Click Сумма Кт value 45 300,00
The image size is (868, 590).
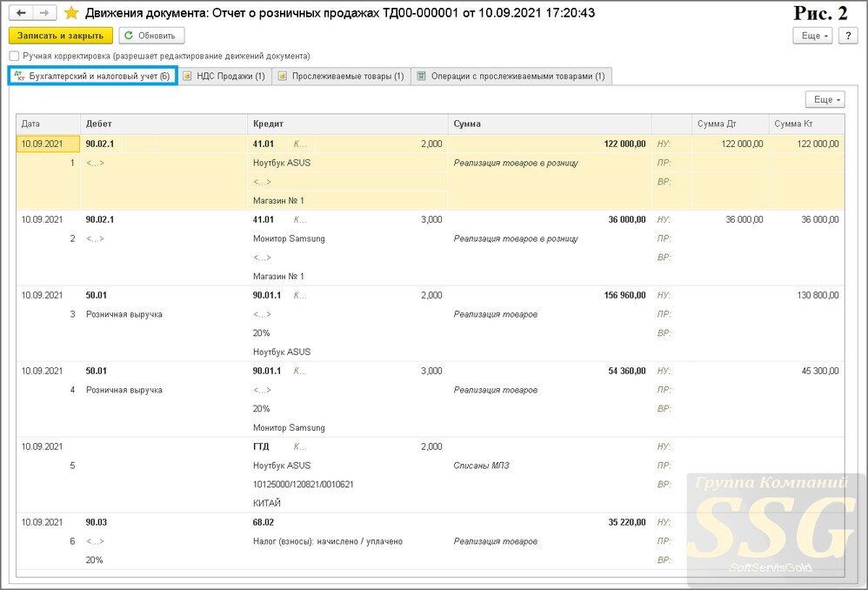[x=820, y=372]
